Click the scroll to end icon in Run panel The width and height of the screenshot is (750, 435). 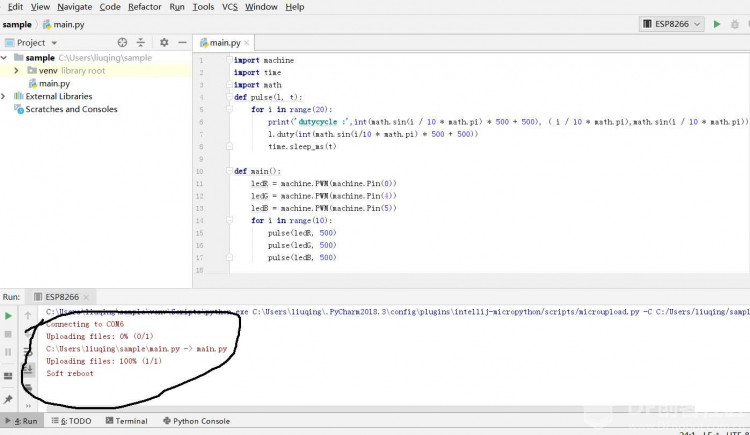[28, 369]
